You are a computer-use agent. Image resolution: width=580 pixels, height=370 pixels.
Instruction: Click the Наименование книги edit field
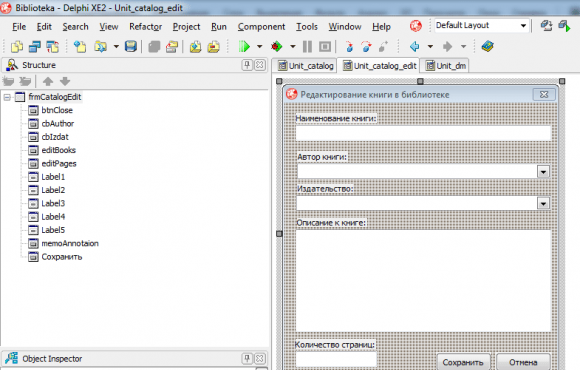[x=424, y=133]
